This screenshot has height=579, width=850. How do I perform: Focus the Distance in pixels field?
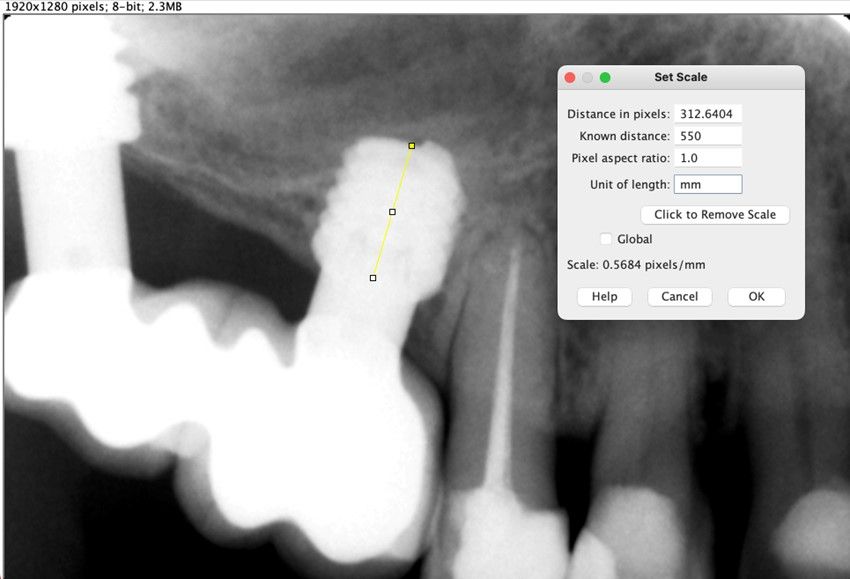[708, 114]
